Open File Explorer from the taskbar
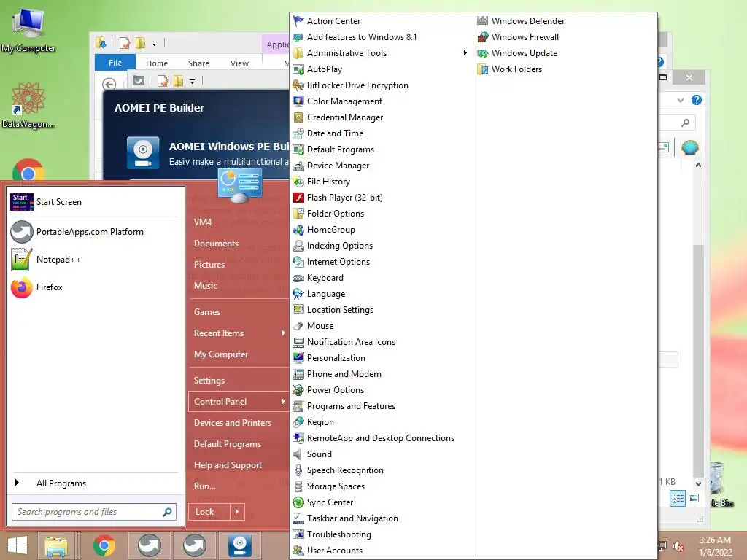The height and width of the screenshot is (560, 747). pos(56,545)
